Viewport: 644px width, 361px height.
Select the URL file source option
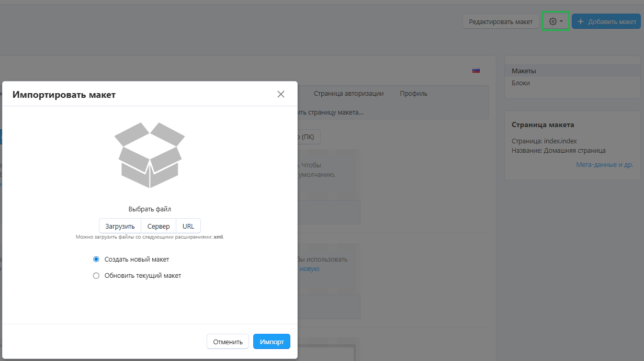[x=188, y=226]
